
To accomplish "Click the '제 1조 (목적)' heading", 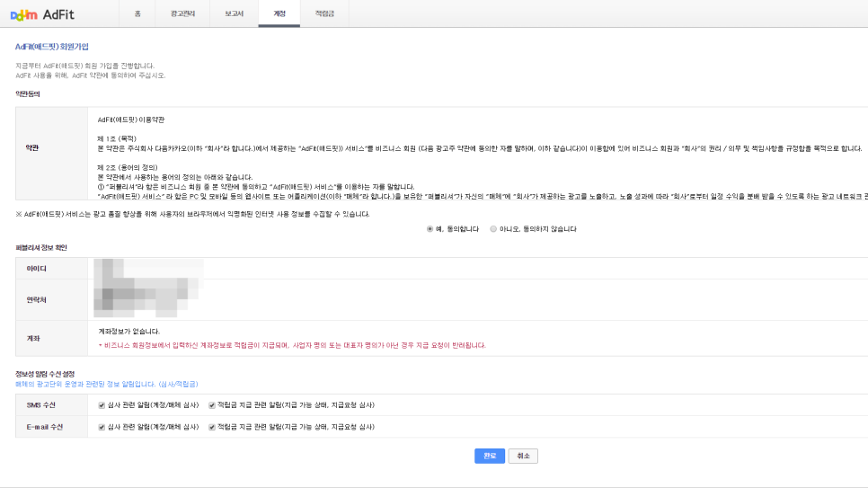I will 117,138.
